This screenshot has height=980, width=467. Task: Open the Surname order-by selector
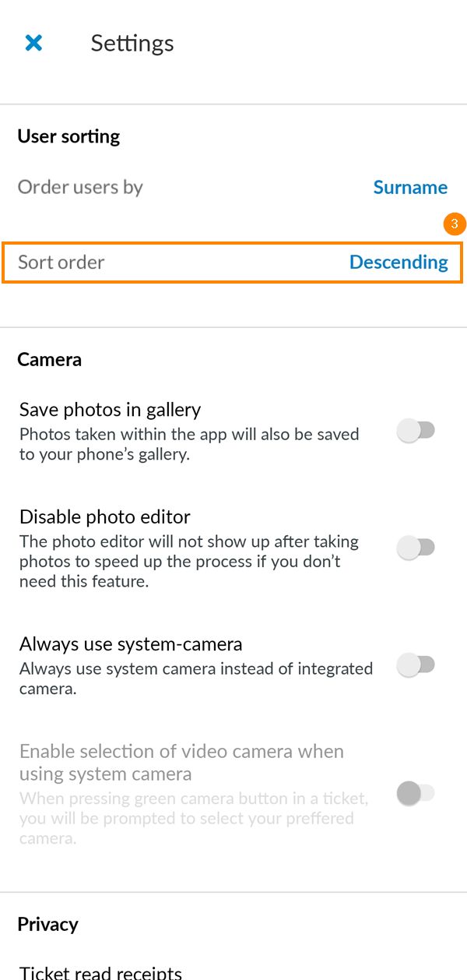click(x=410, y=188)
